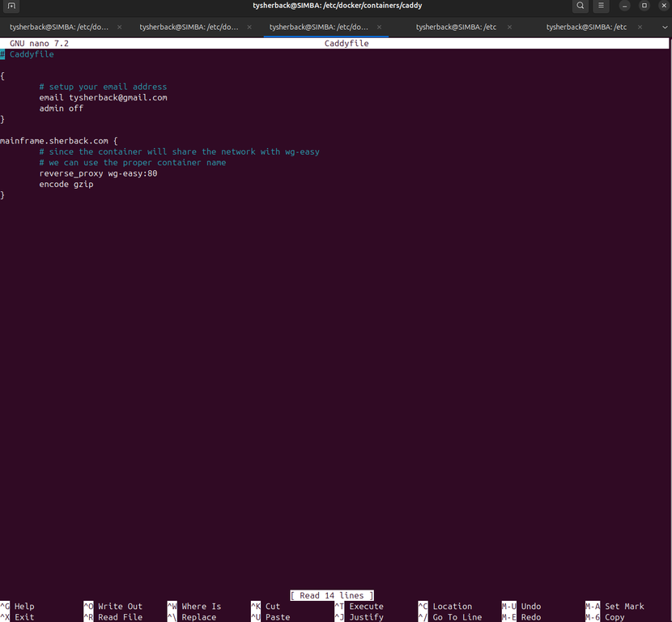
Task: Click the Copy shortcut label
Action: [615, 617]
